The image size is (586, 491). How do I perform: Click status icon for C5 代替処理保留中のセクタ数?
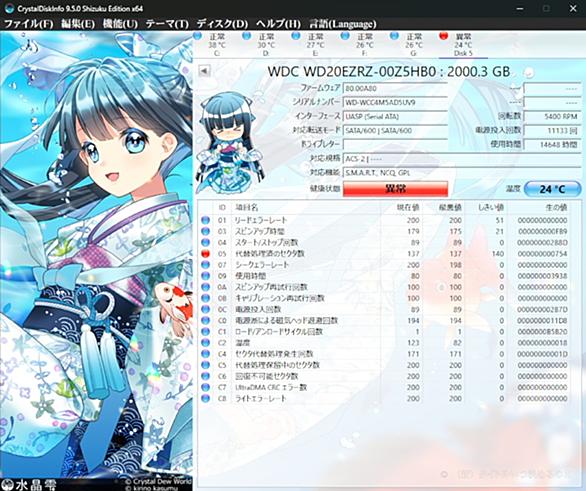(x=205, y=365)
